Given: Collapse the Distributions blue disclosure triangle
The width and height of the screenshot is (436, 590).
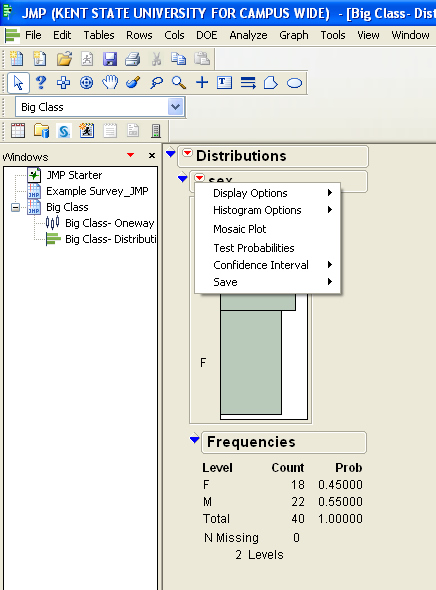Looking at the screenshot, I should pos(171,153).
